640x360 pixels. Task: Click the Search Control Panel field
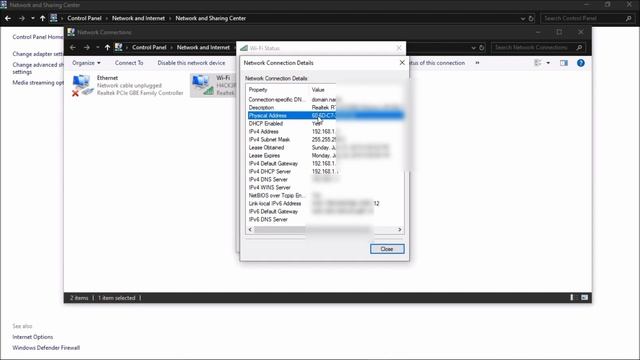coord(587,18)
